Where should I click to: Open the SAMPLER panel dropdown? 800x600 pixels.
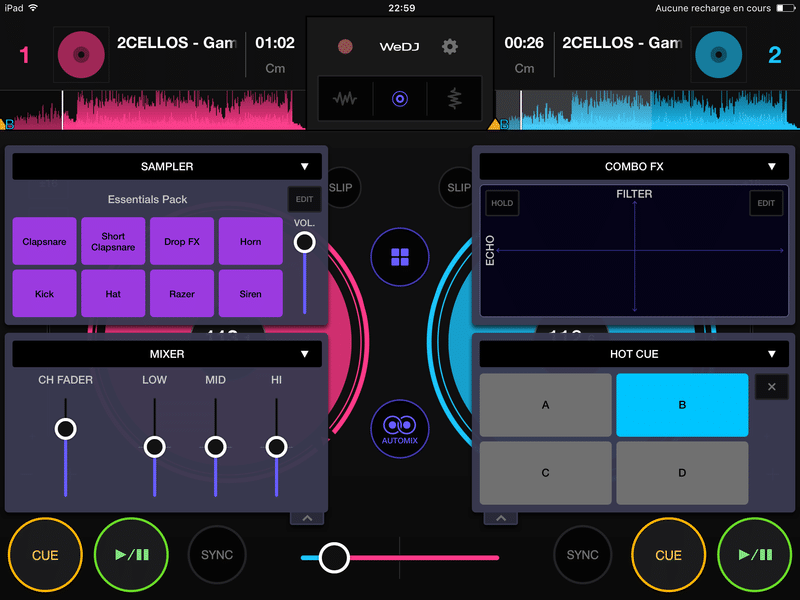point(167,166)
